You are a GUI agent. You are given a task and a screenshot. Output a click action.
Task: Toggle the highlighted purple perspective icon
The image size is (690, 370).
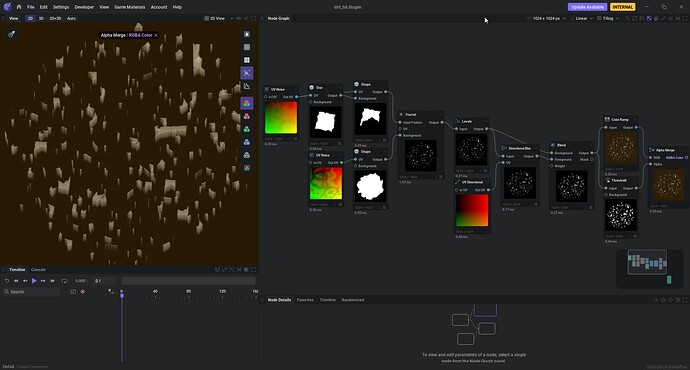[247, 73]
